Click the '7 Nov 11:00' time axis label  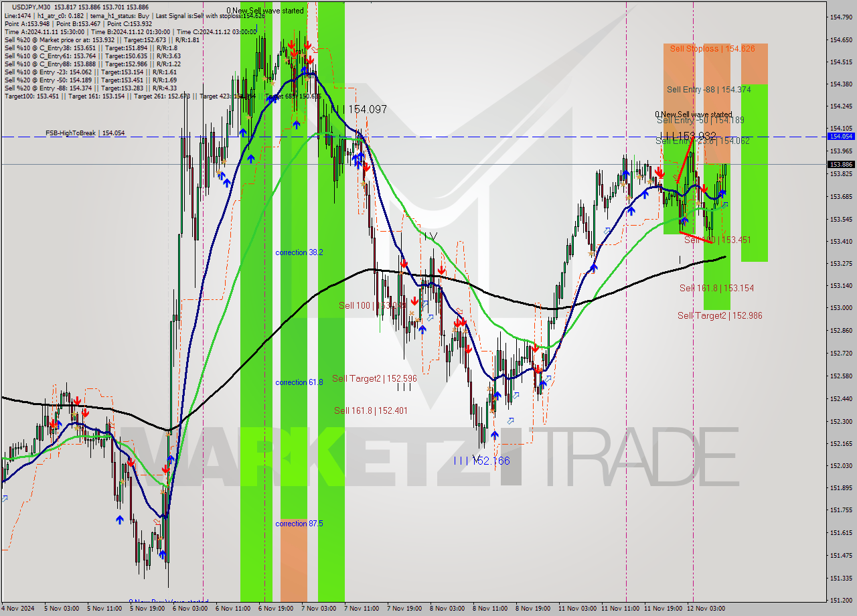(x=362, y=609)
